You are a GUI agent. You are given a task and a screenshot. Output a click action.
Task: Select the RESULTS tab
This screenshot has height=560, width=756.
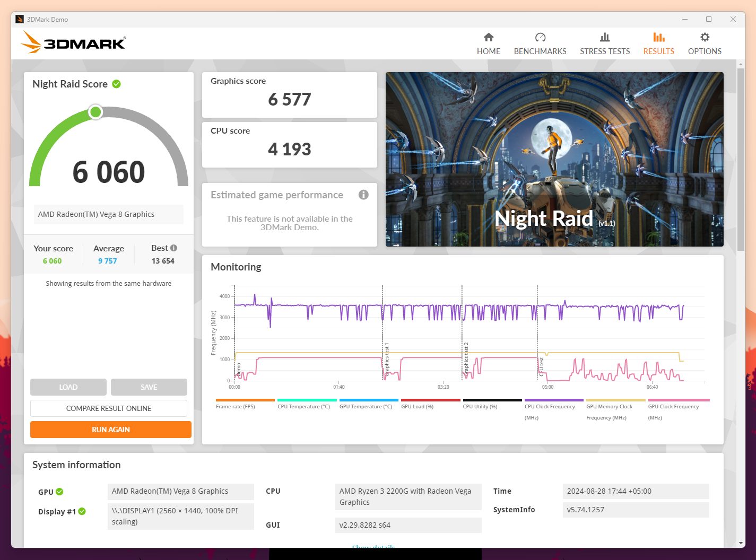click(x=658, y=43)
